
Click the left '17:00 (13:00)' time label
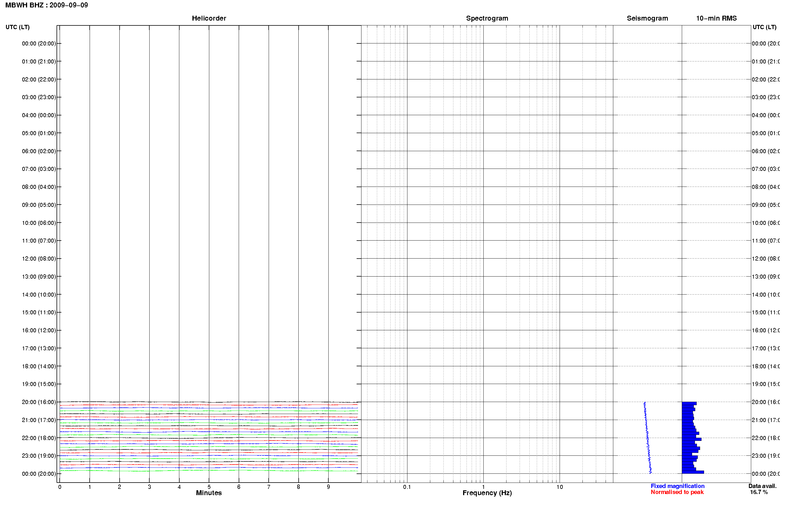point(39,348)
